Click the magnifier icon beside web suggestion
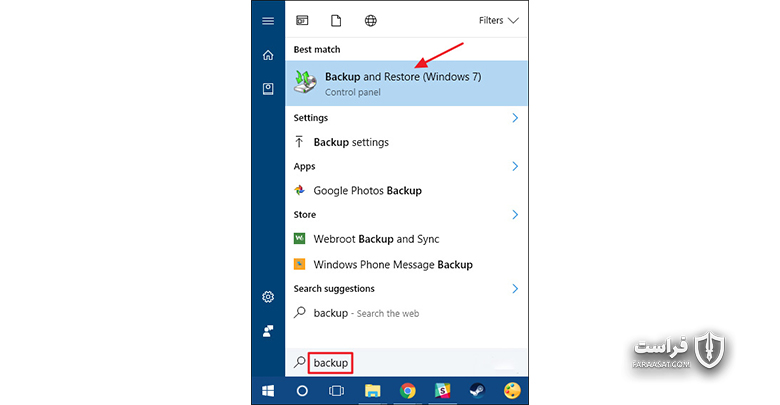Image resolution: width=780 pixels, height=405 pixels. click(x=299, y=312)
